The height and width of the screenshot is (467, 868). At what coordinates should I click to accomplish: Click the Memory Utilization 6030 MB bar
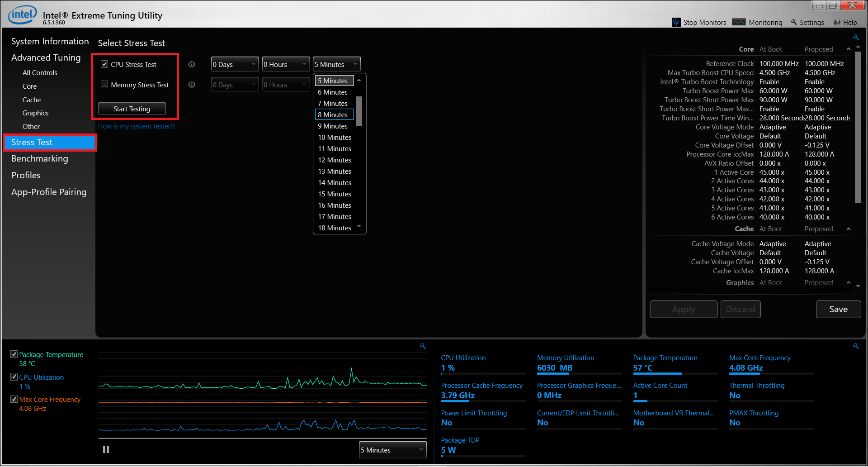click(579, 373)
